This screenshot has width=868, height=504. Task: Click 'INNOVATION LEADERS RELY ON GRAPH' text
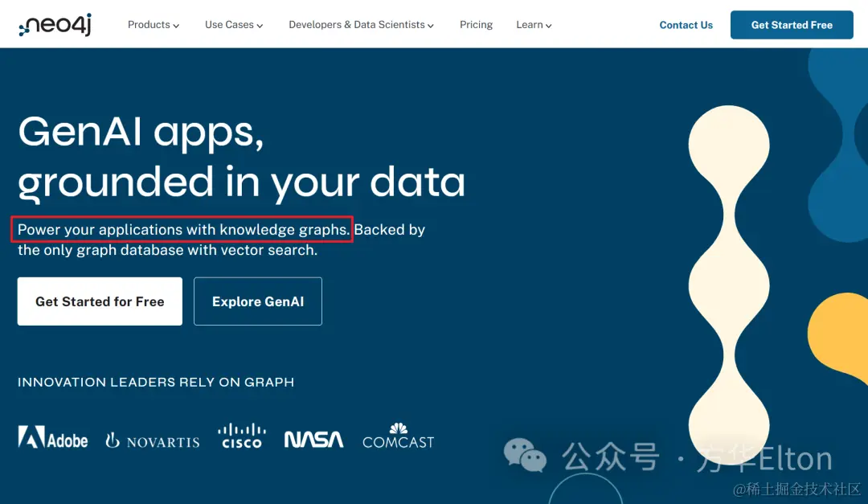(156, 382)
